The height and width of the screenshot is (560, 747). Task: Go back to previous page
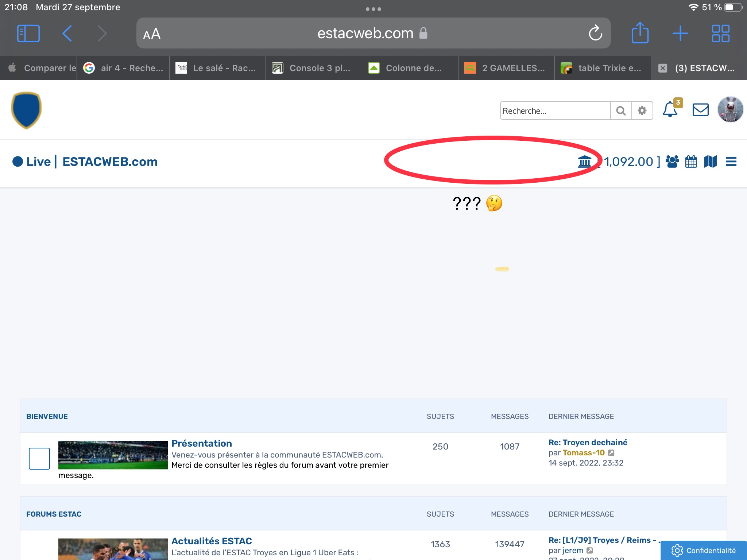(x=67, y=34)
